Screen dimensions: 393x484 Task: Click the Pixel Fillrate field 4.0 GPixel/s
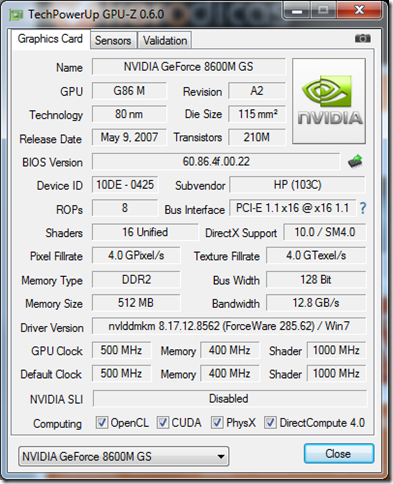[x=136, y=255]
